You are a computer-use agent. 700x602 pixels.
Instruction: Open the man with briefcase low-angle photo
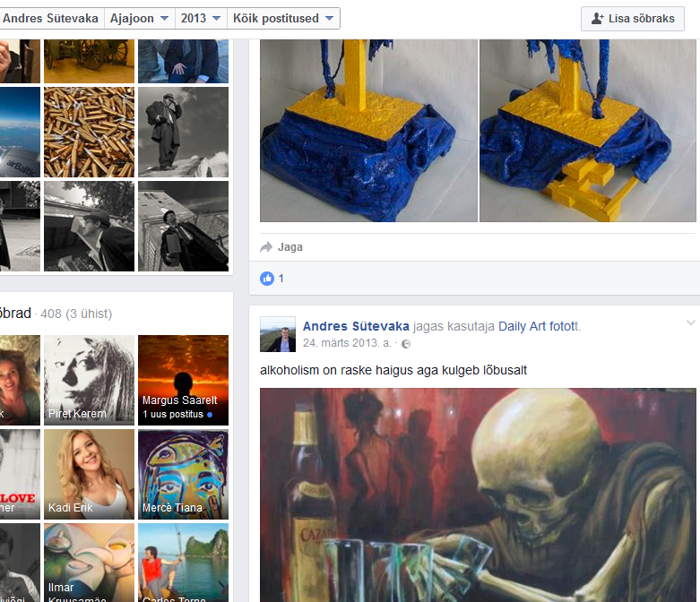183,227
